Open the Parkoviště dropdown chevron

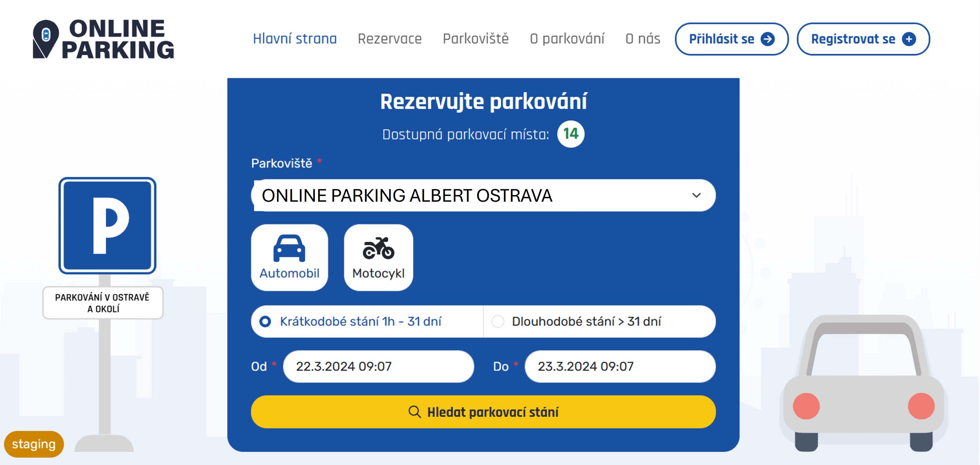696,195
